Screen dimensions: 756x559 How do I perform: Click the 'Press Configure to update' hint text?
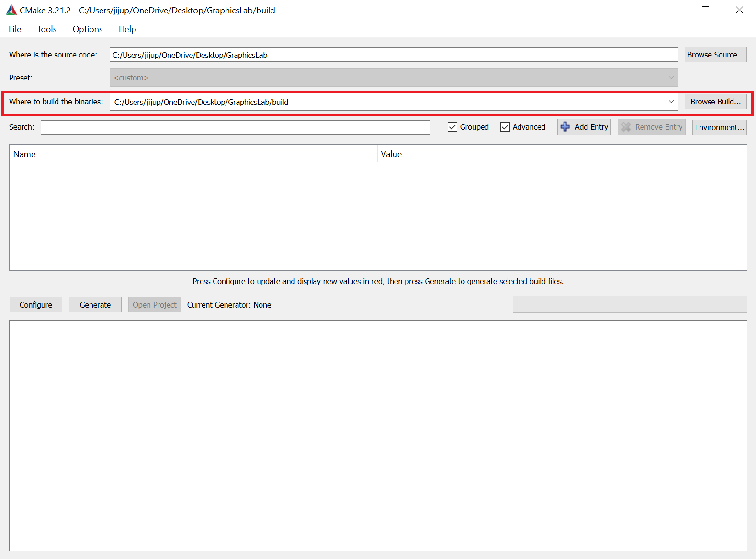(x=378, y=281)
